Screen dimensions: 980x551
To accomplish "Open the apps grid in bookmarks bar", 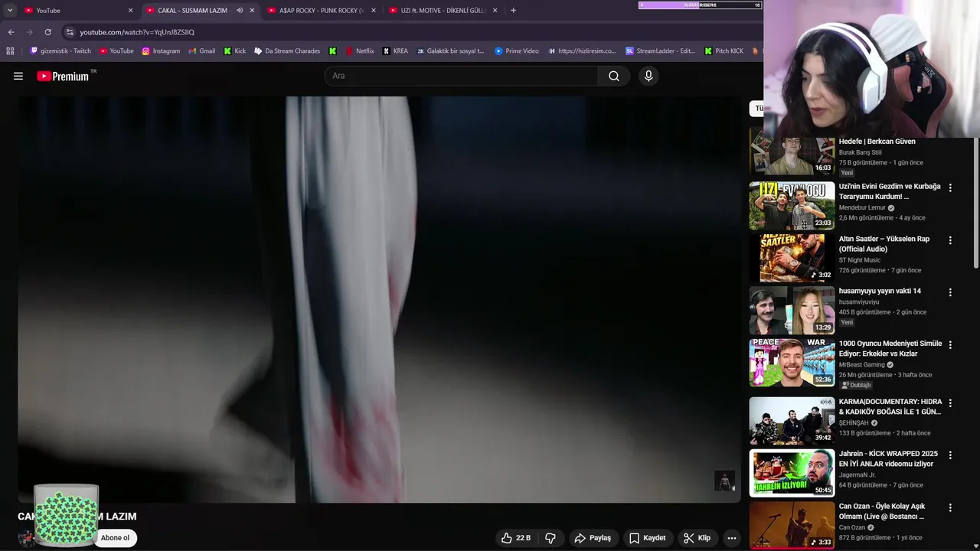I will pos(10,51).
